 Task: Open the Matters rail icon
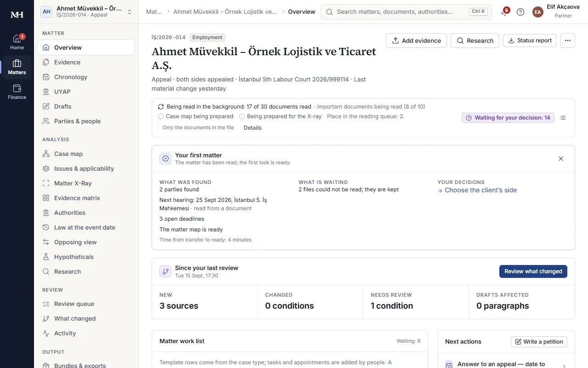point(17,67)
